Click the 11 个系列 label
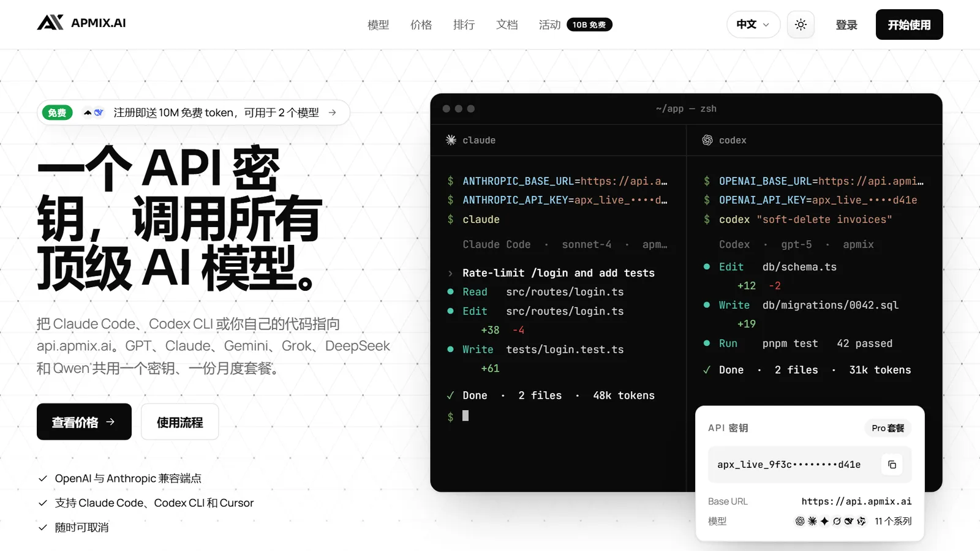 click(893, 521)
